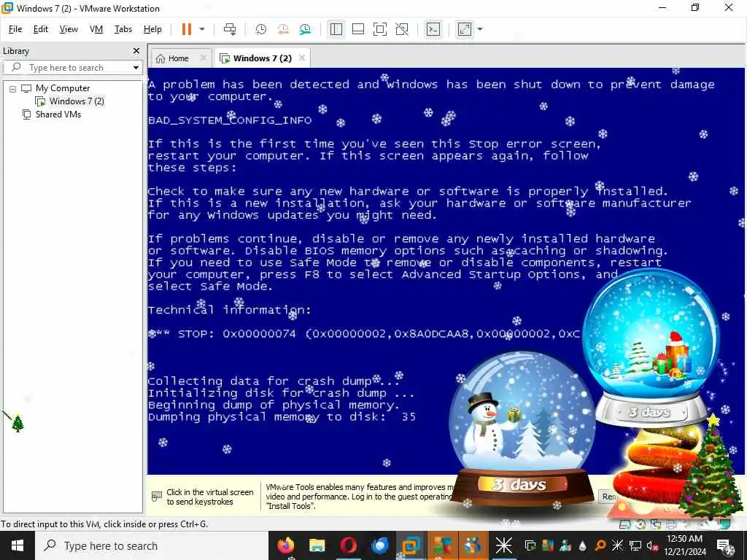Close the Library panel
This screenshot has height=560, width=747.
[136, 50]
